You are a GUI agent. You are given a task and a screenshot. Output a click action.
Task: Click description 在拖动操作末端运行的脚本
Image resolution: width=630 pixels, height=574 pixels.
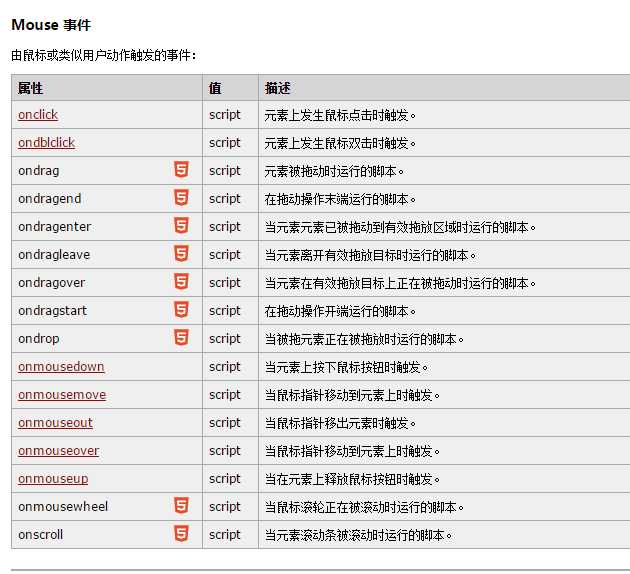click(x=340, y=199)
